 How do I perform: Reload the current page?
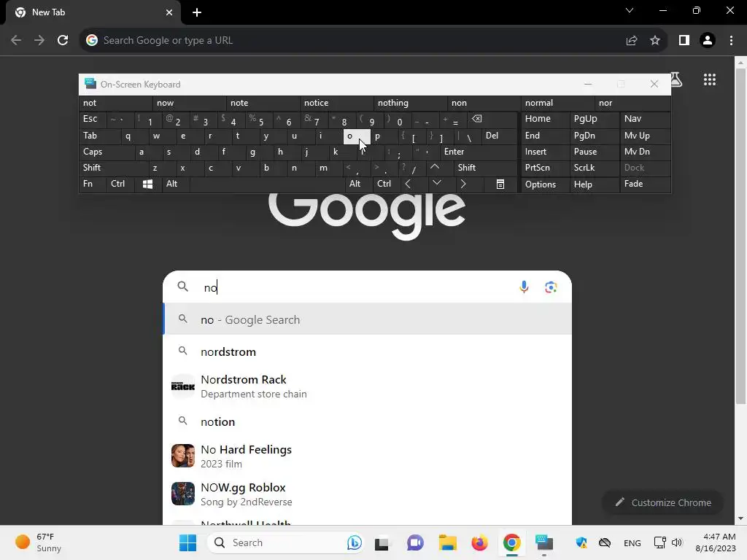click(63, 40)
